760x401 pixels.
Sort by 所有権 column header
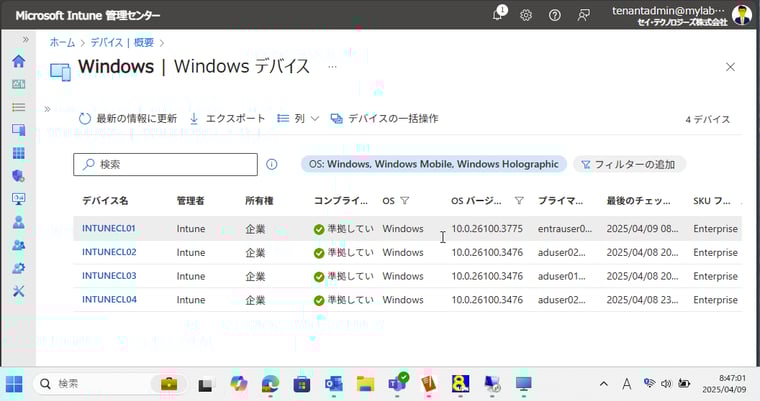point(259,201)
